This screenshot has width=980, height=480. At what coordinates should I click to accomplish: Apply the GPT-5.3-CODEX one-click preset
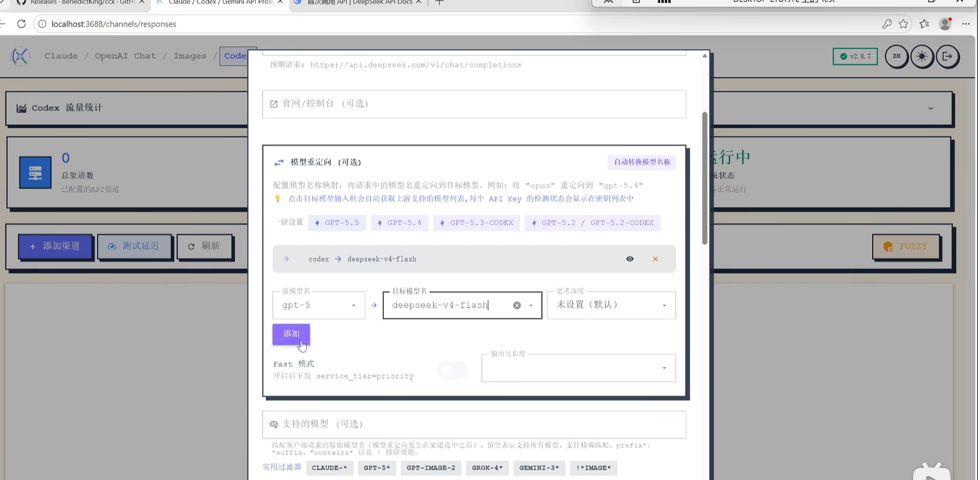(477, 223)
